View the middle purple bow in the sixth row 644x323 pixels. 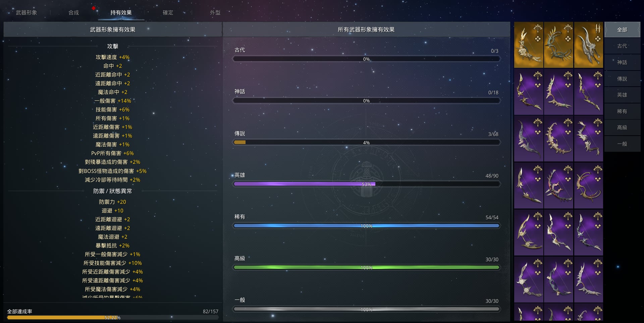click(558, 279)
